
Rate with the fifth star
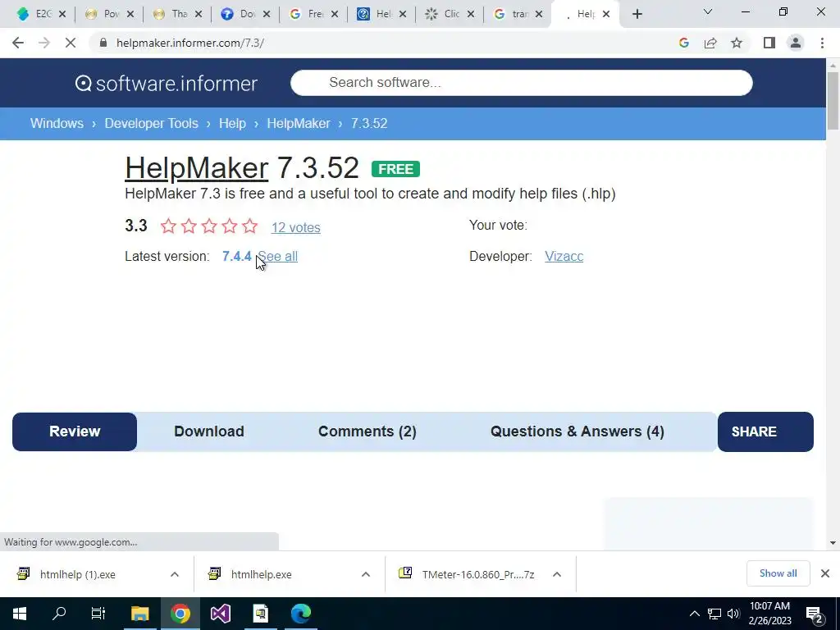(249, 226)
